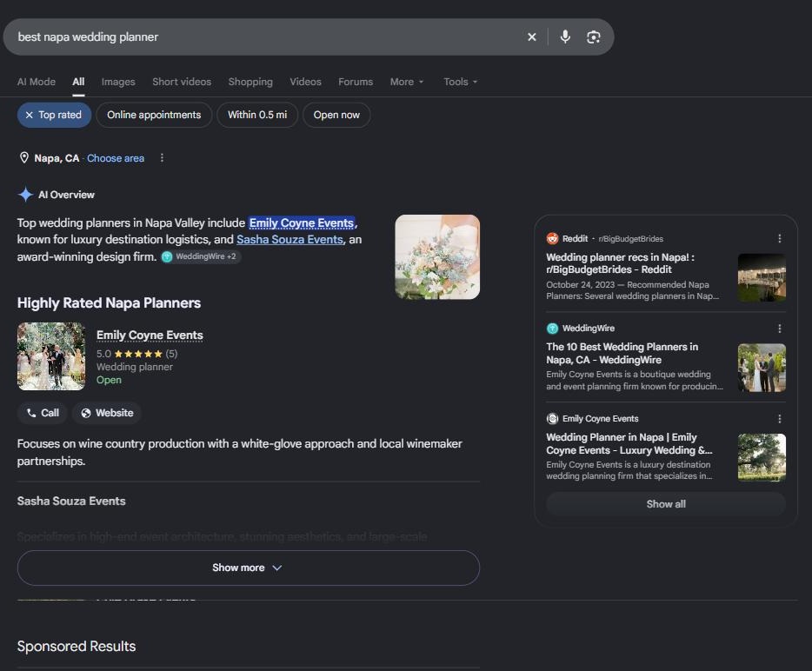Open Wedding Planner in Napa Emily Coyne result
The image size is (812, 671).
(x=629, y=443)
